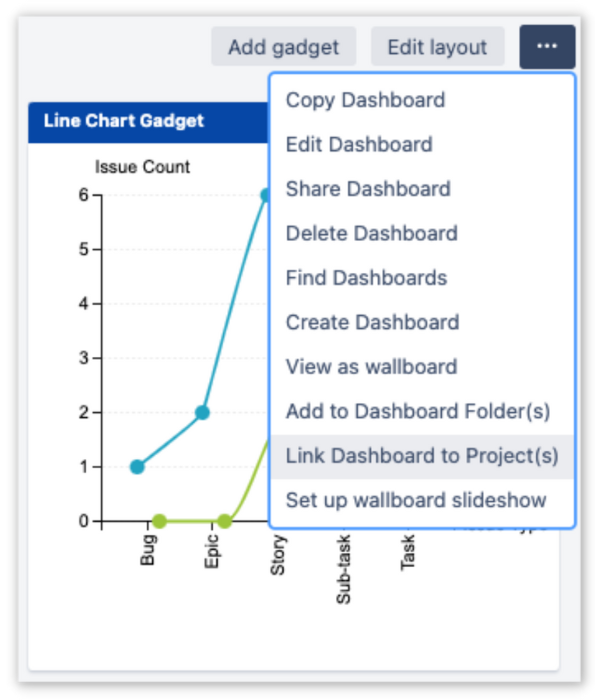This screenshot has height=700, width=600.
Task: Click the blue data point at value 6
Action: click(x=266, y=196)
